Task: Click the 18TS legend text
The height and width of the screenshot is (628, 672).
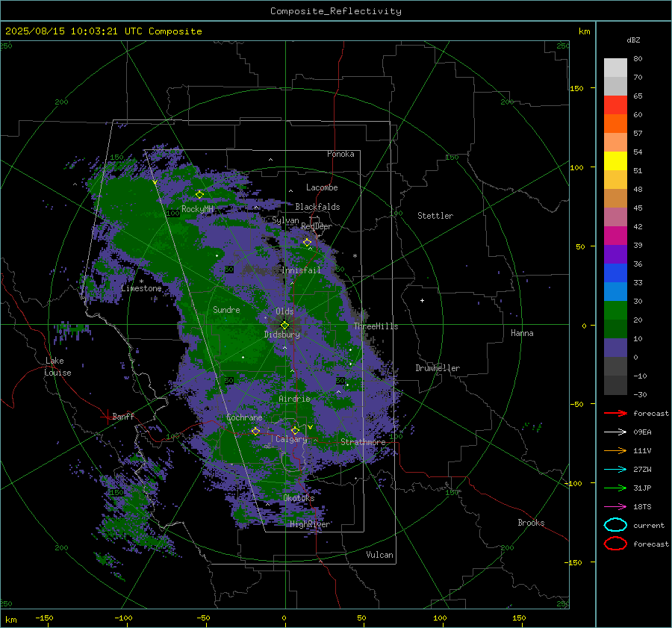Action: (x=642, y=506)
